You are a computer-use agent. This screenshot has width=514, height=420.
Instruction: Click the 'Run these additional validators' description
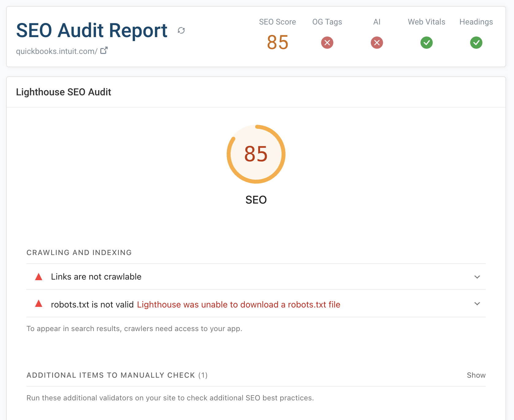170,398
